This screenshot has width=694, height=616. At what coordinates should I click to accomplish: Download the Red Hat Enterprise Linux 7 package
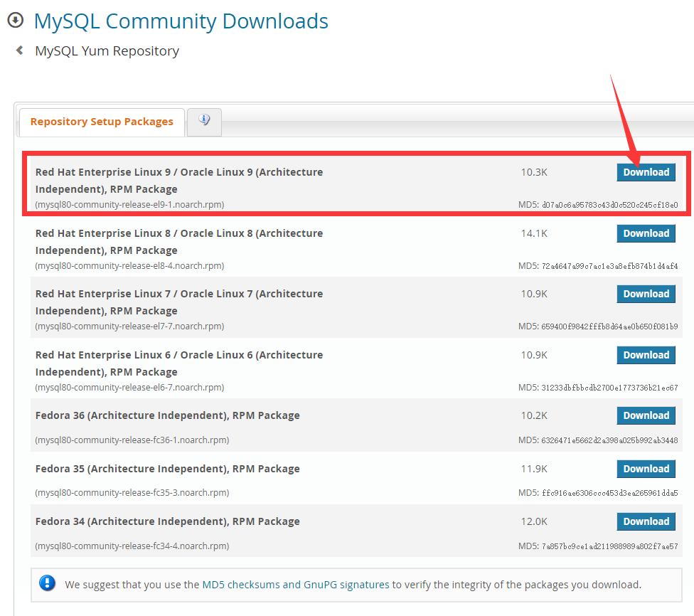click(646, 294)
